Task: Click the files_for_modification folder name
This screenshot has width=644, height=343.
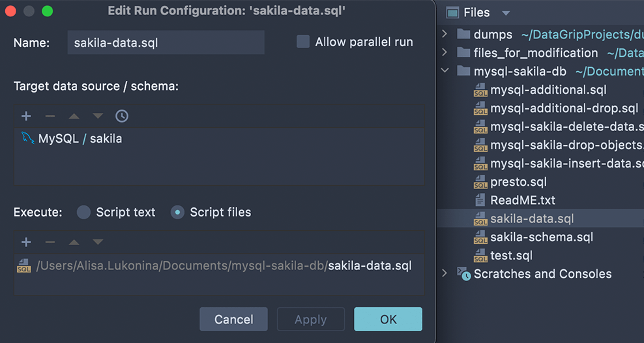Action: coord(536,53)
